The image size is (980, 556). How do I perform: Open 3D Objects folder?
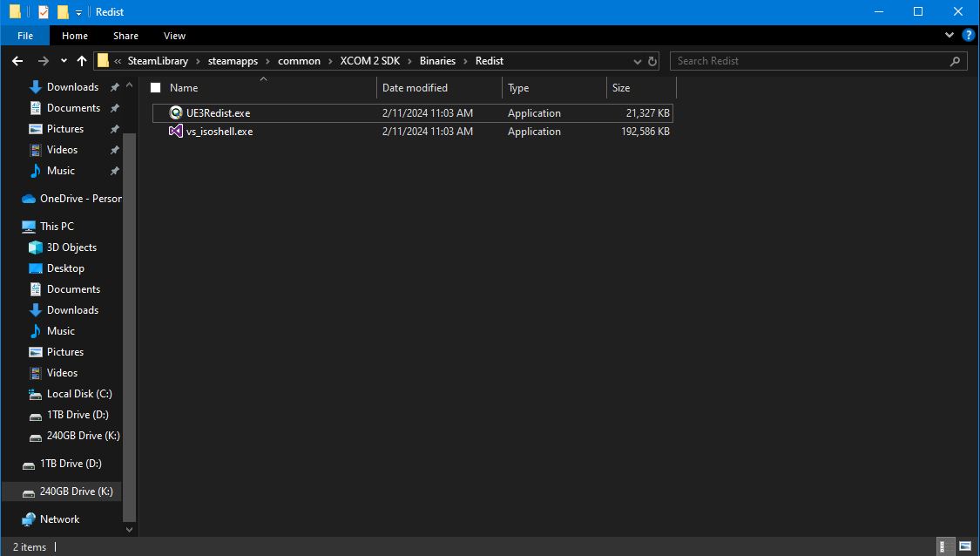coord(63,247)
